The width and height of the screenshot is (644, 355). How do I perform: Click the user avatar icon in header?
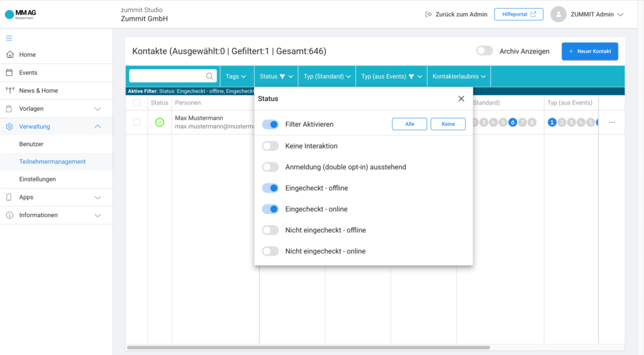point(558,14)
